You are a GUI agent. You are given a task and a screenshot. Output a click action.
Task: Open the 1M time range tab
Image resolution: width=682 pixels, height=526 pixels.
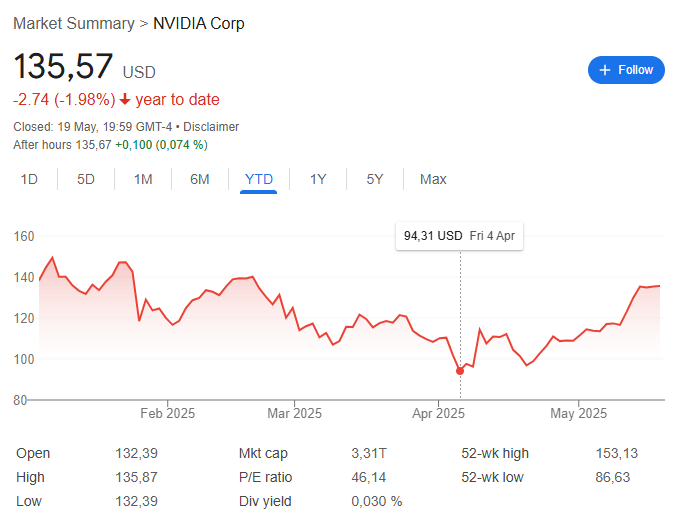pyautogui.click(x=143, y=179)
